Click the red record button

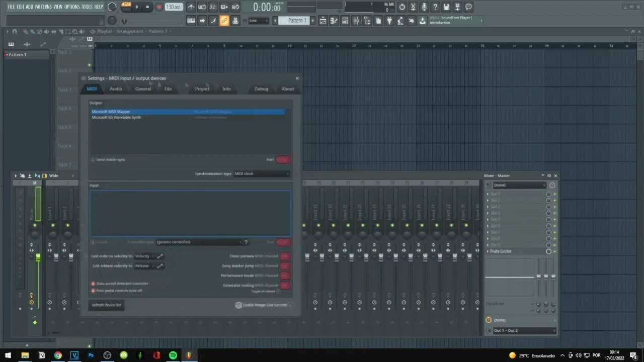coord(159,7)
